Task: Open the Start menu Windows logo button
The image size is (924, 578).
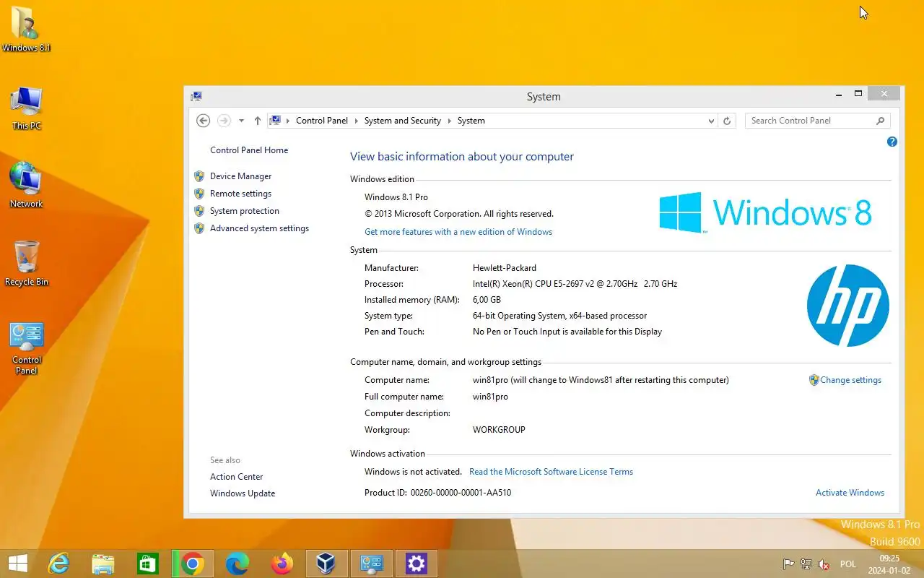Action: (x=17, y=564)
